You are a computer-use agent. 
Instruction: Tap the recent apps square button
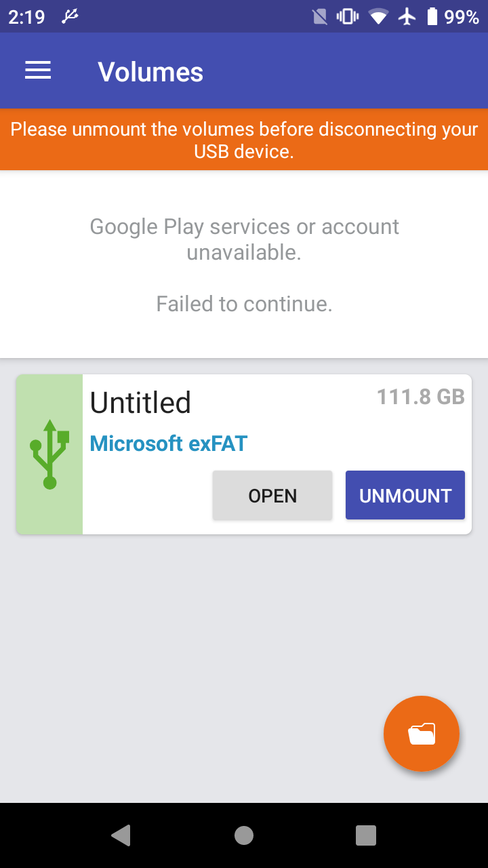coord(366,835)
